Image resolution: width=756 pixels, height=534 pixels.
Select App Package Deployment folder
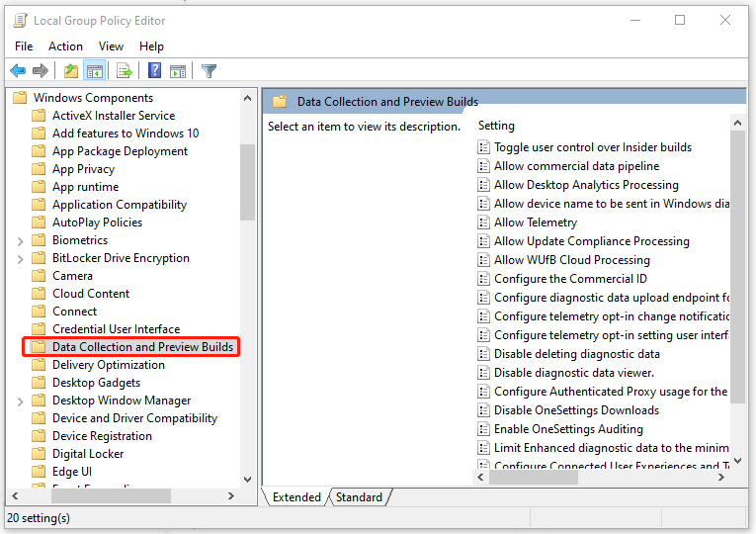(x=120, y=151)
